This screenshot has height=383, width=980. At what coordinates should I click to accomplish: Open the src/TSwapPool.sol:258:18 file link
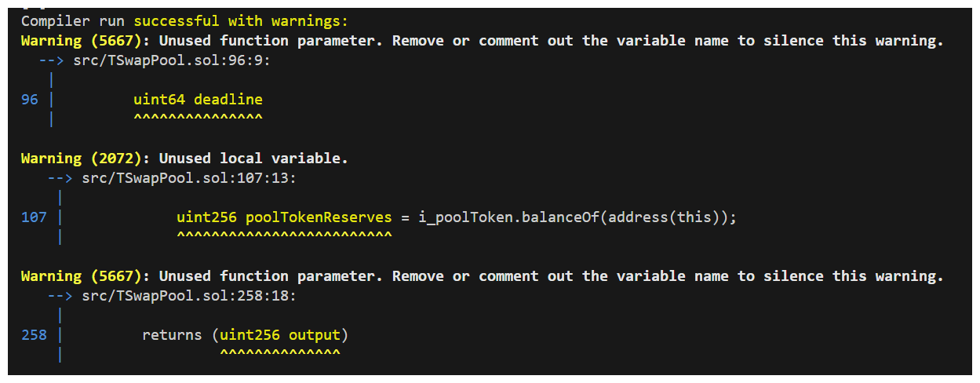(x=189, y=296)
